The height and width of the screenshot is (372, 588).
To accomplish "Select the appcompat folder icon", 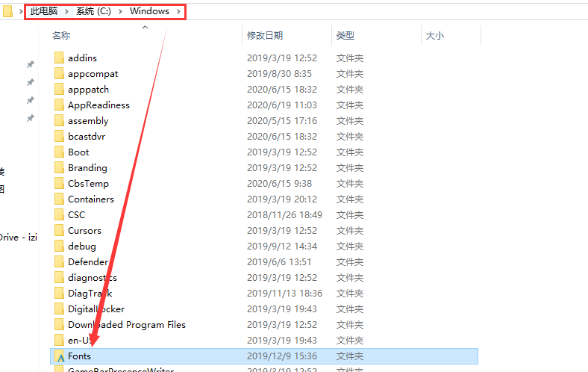I will point(59,73).
